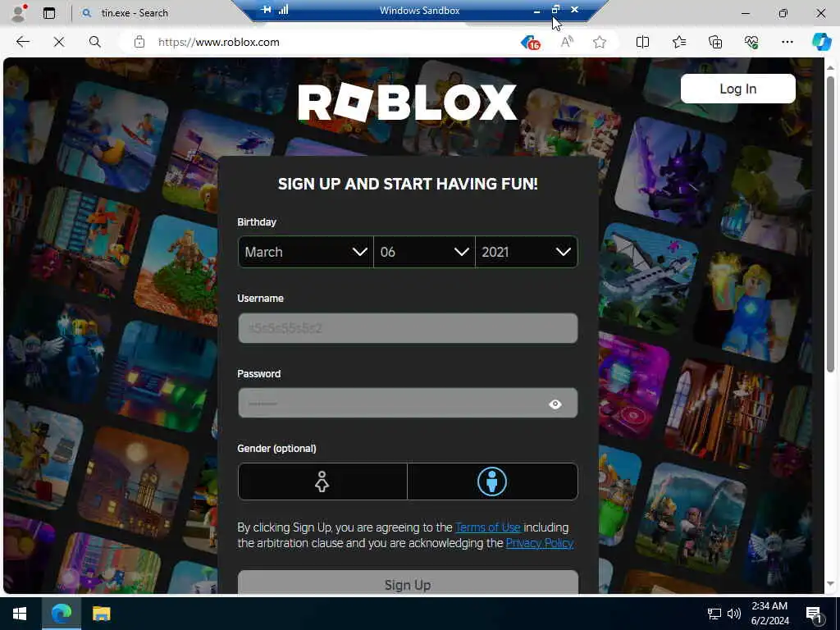Viewport: 840px width, 630px height.
Task: Open the Windows Start menu
Action: click(20, 614)
